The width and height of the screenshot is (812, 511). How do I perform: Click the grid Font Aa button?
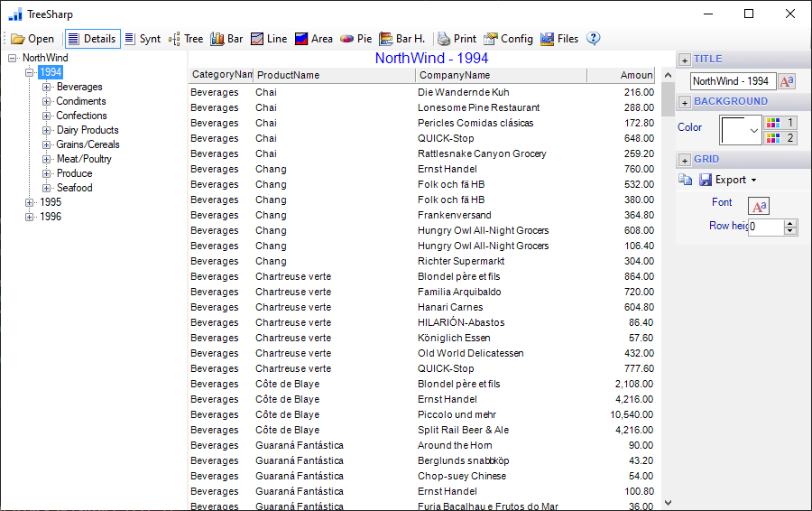(759, 206)
